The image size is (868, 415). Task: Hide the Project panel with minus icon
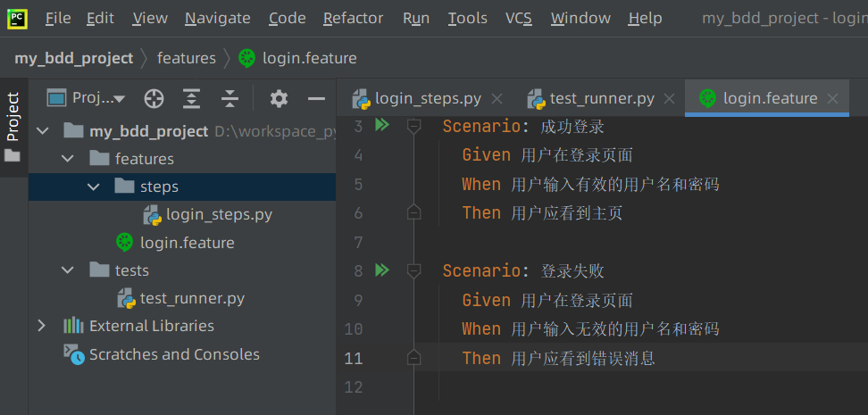[x=315, y=98]
